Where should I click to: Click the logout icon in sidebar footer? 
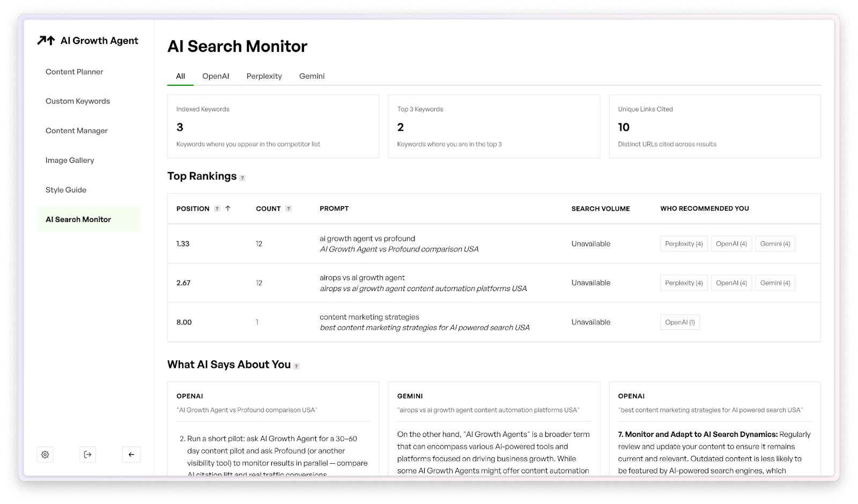point(88,455)
